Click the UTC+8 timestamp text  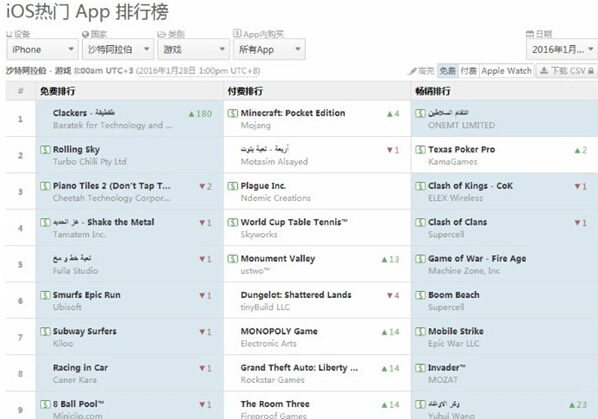198,71
